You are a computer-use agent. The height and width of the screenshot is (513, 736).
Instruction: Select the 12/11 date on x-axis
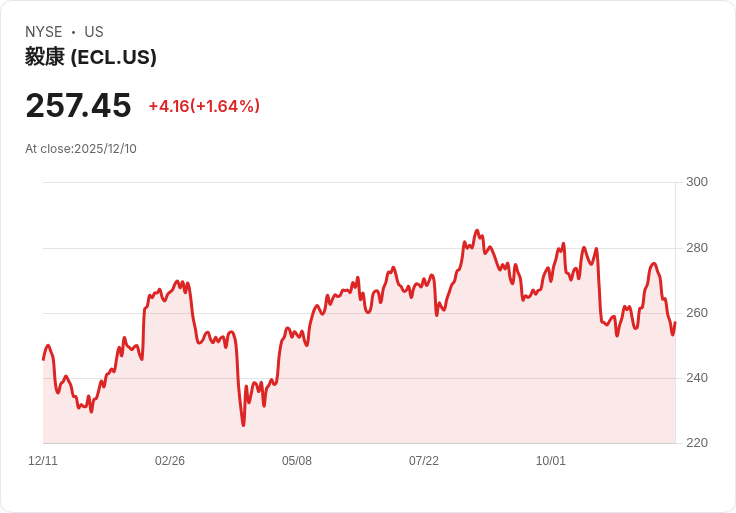coord(43,461)
